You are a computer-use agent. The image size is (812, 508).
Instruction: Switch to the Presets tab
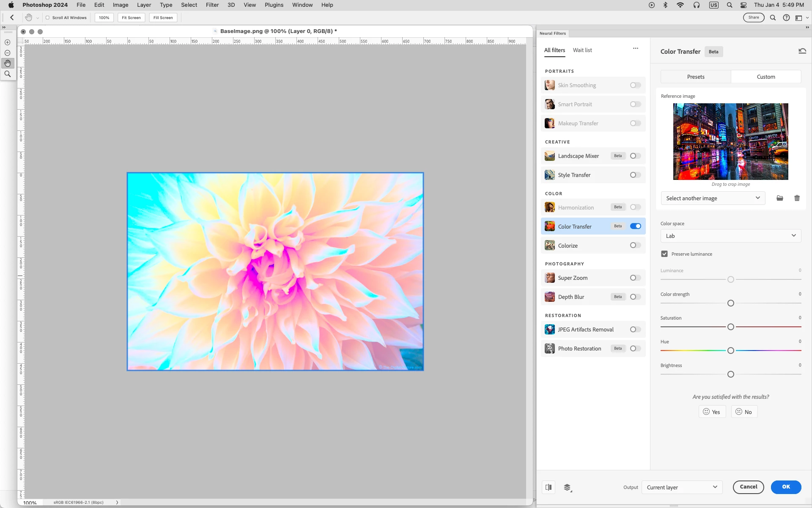point(695,77)
